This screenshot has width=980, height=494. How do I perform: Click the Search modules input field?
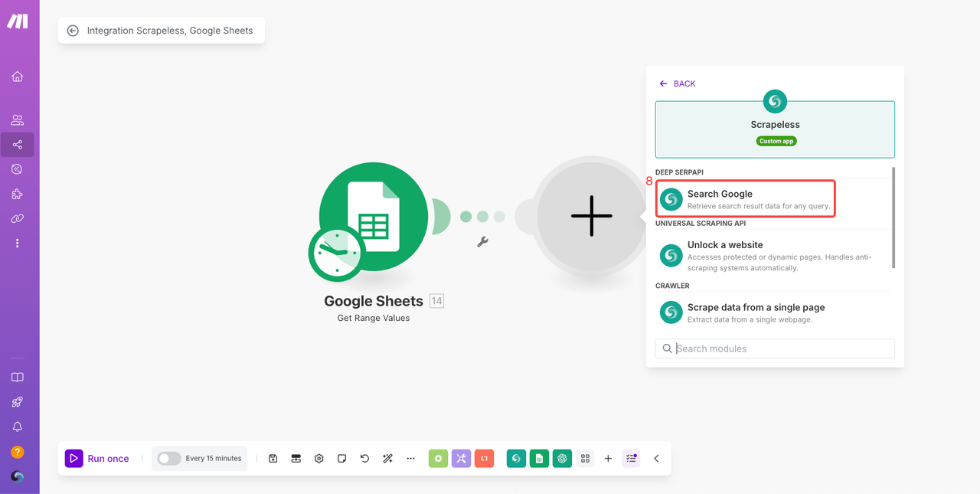(x=781, y=348)
